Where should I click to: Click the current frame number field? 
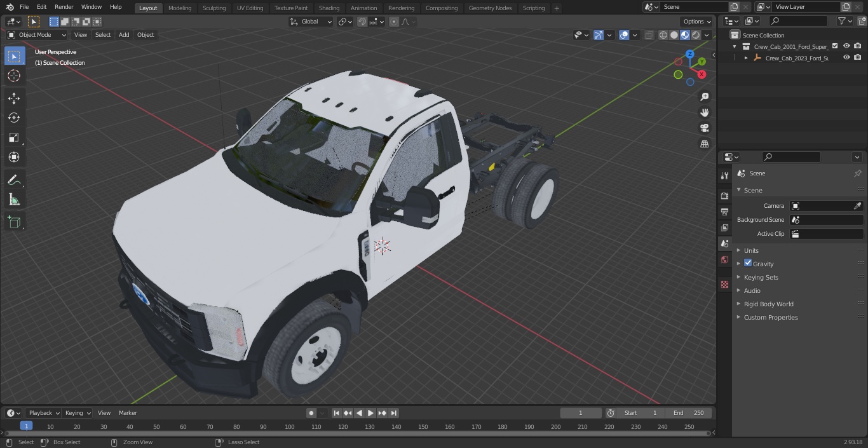coord(580,413)
